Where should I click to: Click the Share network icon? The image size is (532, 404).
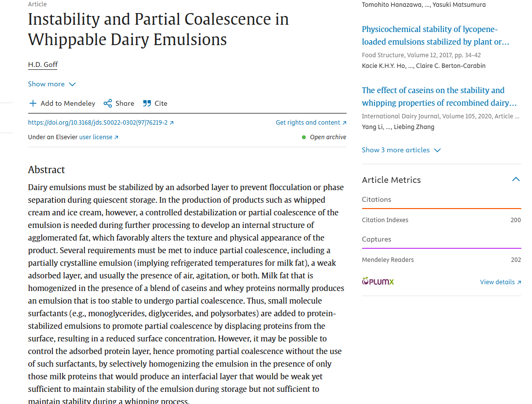pyautogui.click(x=108, y=103)
